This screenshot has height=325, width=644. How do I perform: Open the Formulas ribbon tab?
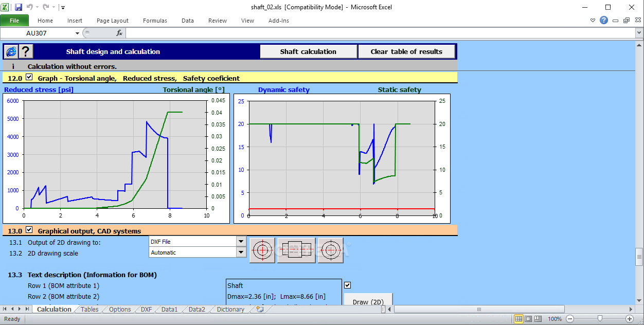pos(155,21)
